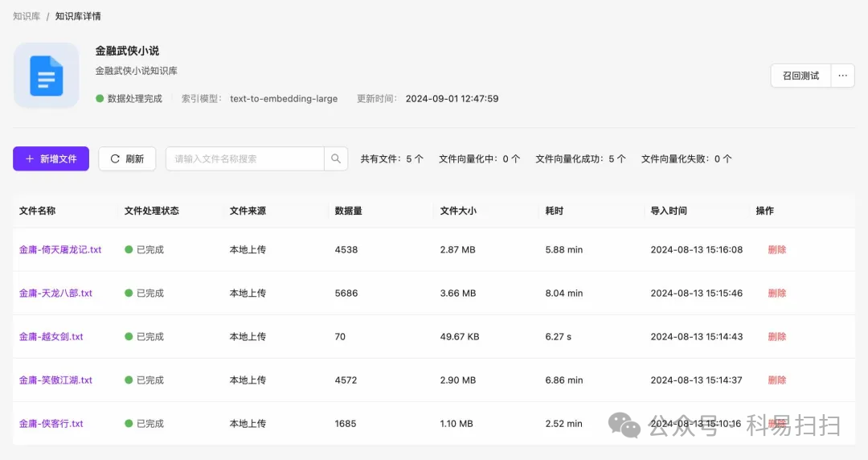
Task: Click the 文件大小 column header
Action: 458,211
